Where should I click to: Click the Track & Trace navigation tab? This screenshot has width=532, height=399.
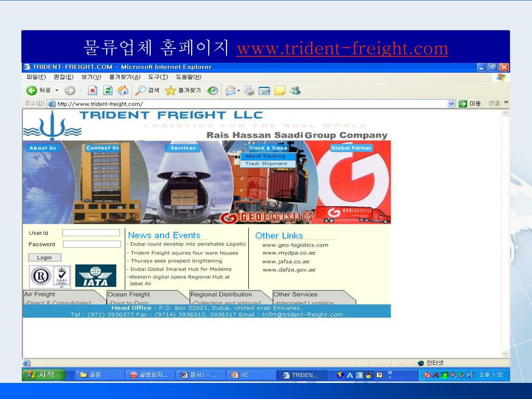click(x=268, y=148)
